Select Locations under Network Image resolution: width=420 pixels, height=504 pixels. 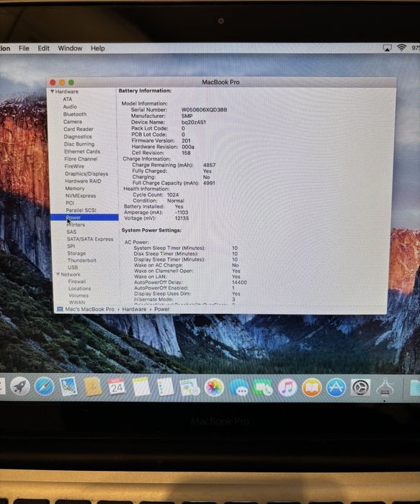(80, 288)
